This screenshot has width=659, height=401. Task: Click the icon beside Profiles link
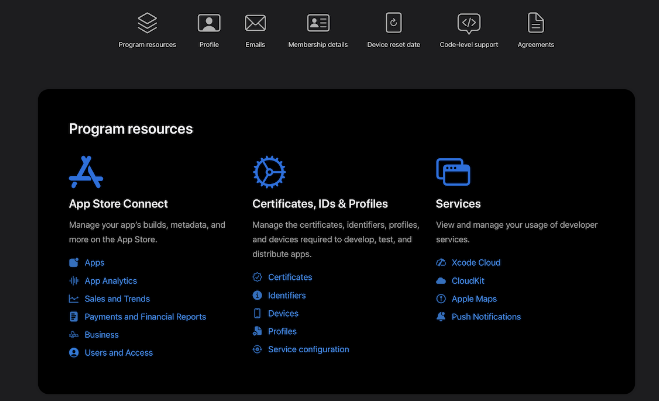[257, 331]
